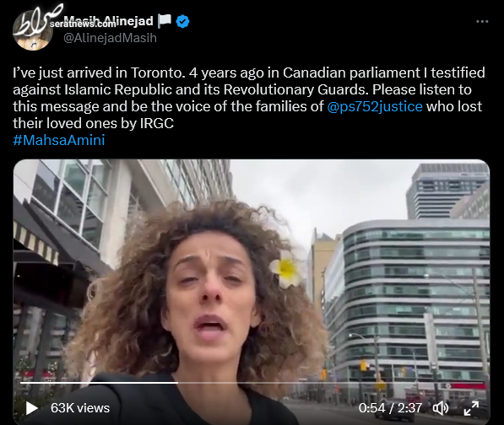Play the tweet video
This screenshot has height=425, width=504.
pyautogui.click(x=31, y=408)
